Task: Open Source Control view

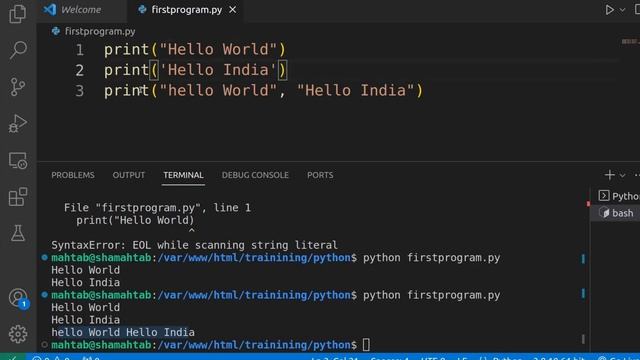Action: point(18,87)
